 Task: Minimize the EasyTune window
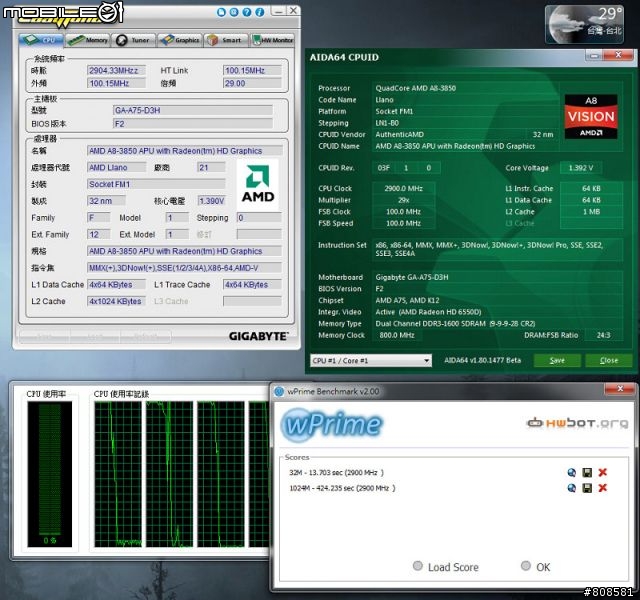tap(278, 11)
